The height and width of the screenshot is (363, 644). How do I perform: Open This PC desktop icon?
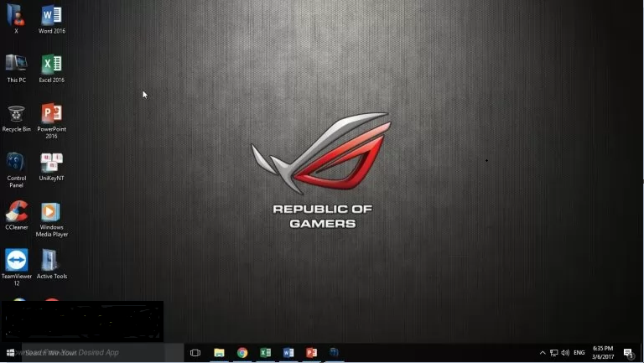[17, 68]
